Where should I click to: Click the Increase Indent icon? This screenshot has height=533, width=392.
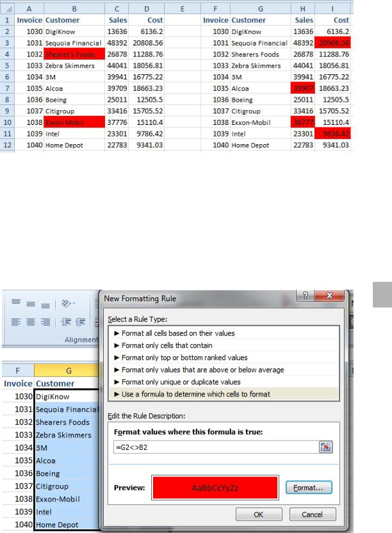(x=81, y=322)
